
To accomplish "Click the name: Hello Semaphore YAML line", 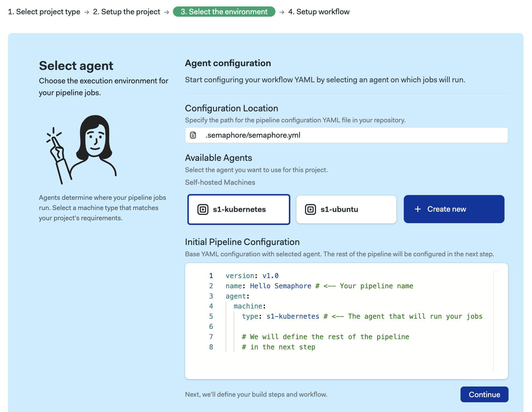I will [x=319, y=286].
